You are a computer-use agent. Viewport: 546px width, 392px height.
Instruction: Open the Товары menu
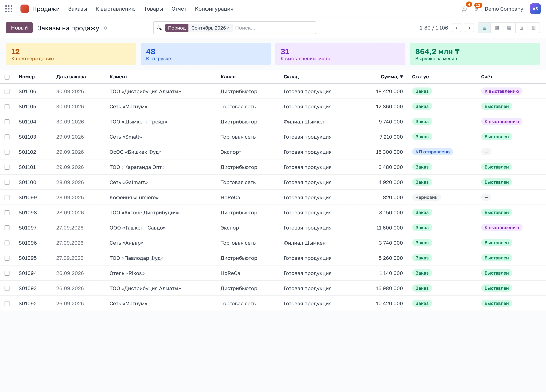[x=153, y=9]
